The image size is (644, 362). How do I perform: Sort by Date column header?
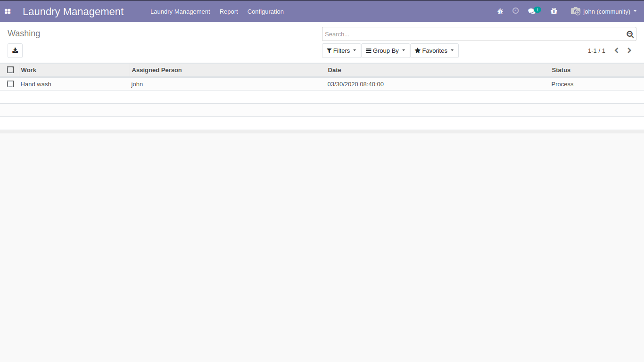click(438, 70)
